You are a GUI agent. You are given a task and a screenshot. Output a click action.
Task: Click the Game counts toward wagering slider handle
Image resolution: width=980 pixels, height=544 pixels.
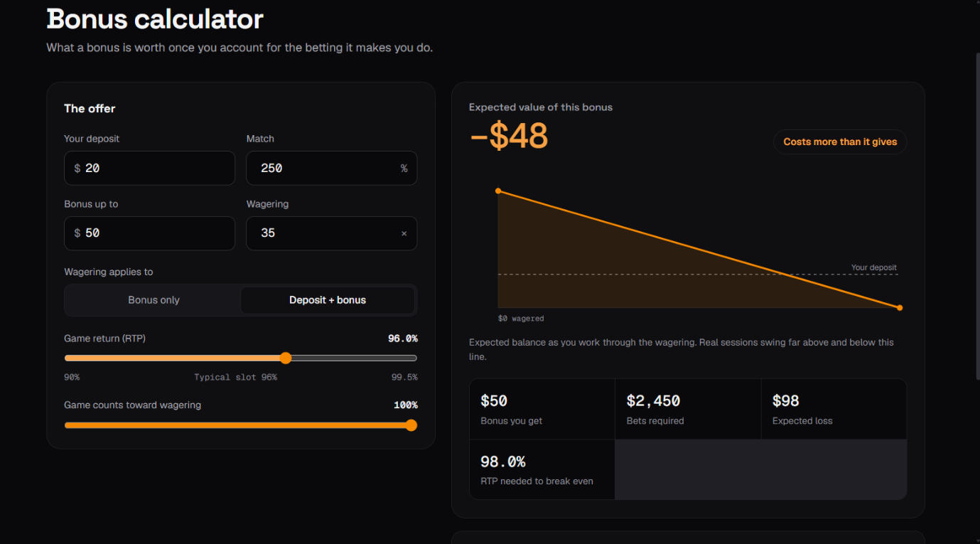[411, 425]
